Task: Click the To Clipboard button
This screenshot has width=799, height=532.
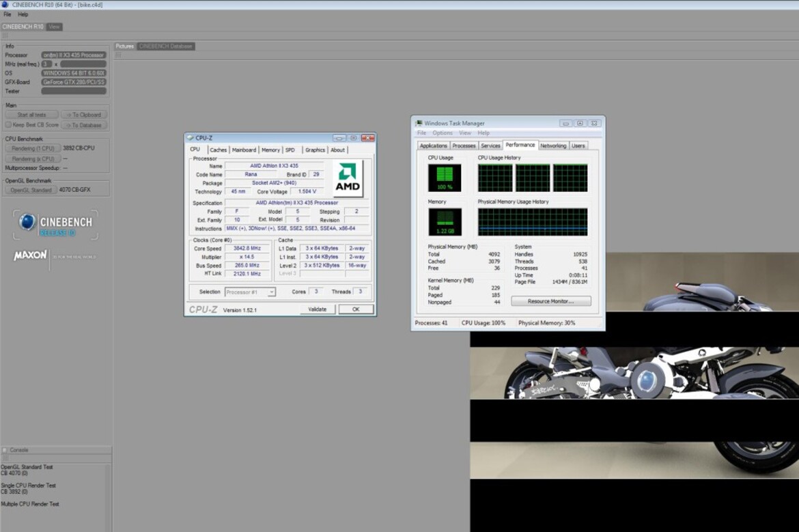Action: (x=84, y=115)
